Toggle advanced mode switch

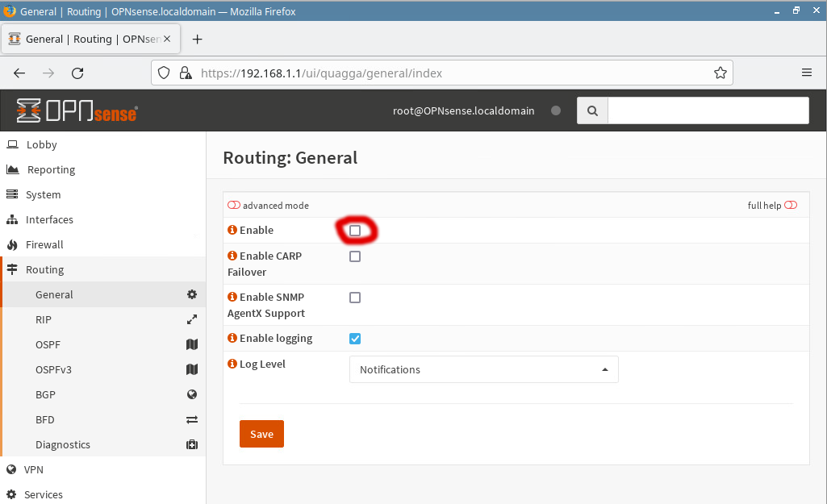(234, 206)
